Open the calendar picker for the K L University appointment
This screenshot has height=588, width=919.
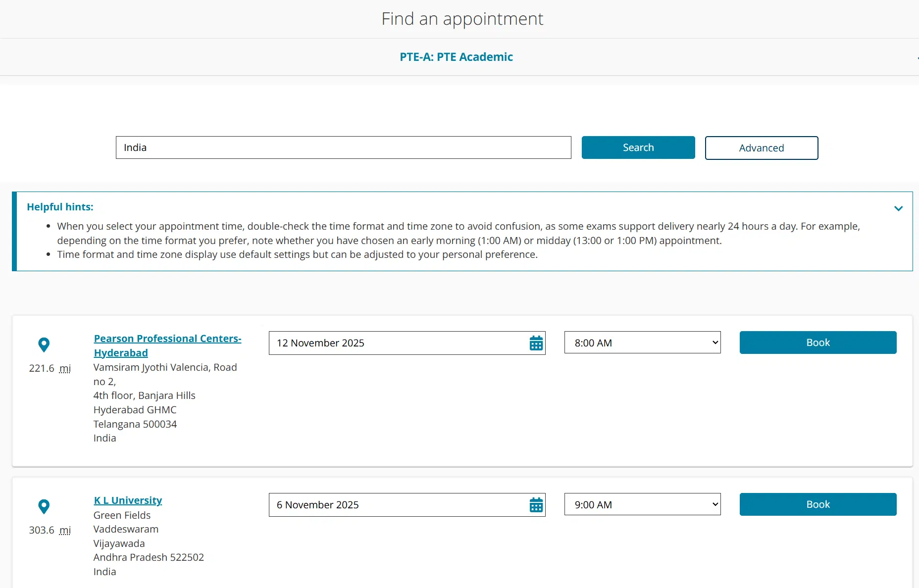pos(536,505)
